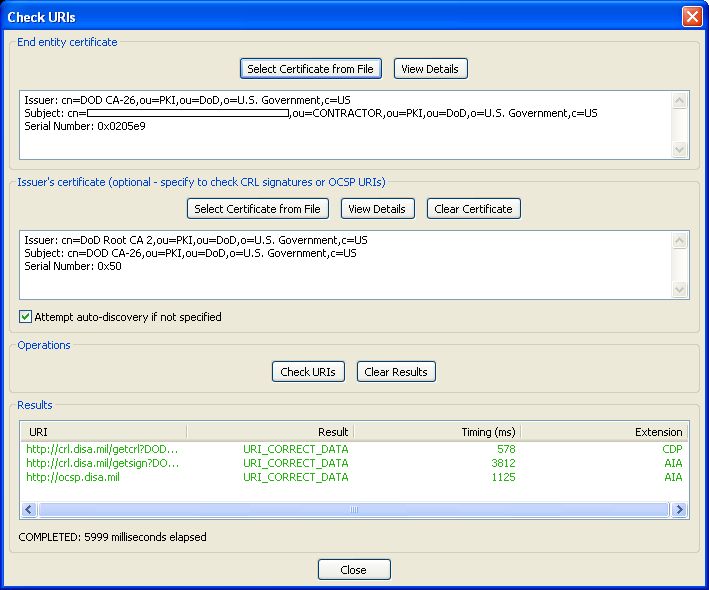Sort results by Result column header
The height and width of the screenshot is (590, 709).
coord(270,432)
